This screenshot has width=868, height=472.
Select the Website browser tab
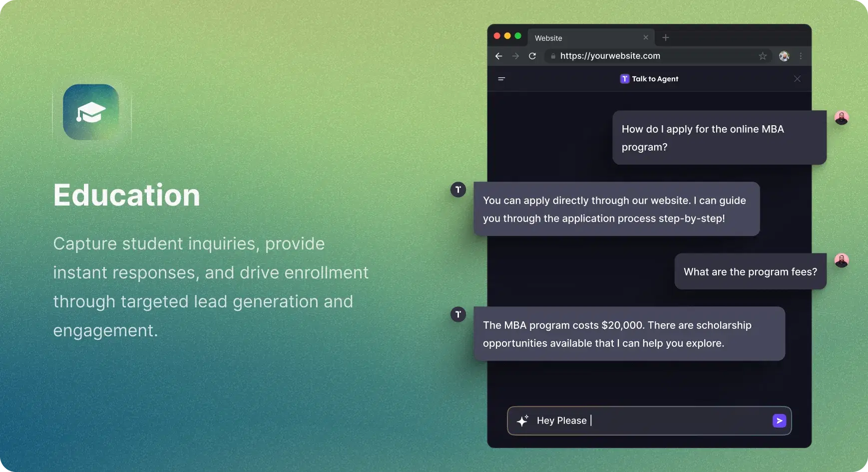579,38
